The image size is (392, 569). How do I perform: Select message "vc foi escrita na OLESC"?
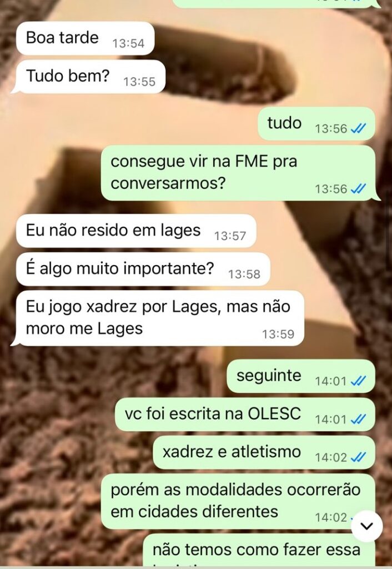tap(245, 415)
